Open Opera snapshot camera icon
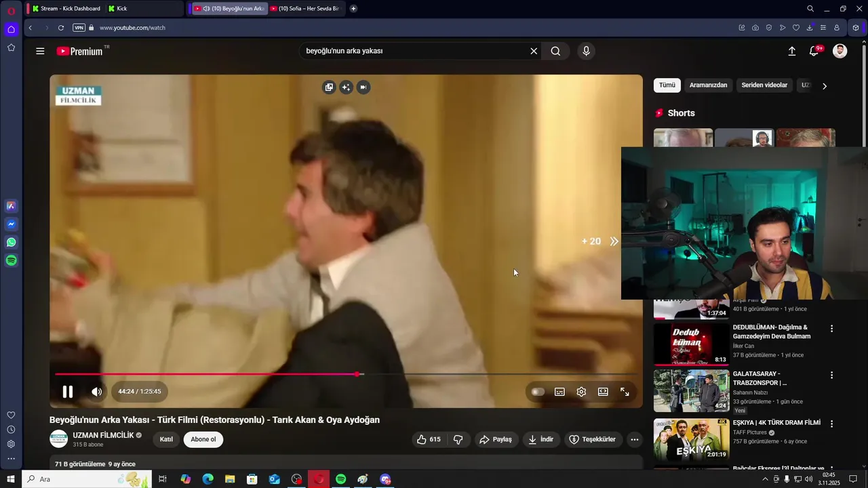This screenshot has height=488, width=868. pyautogui.click(x=755, y=28)
